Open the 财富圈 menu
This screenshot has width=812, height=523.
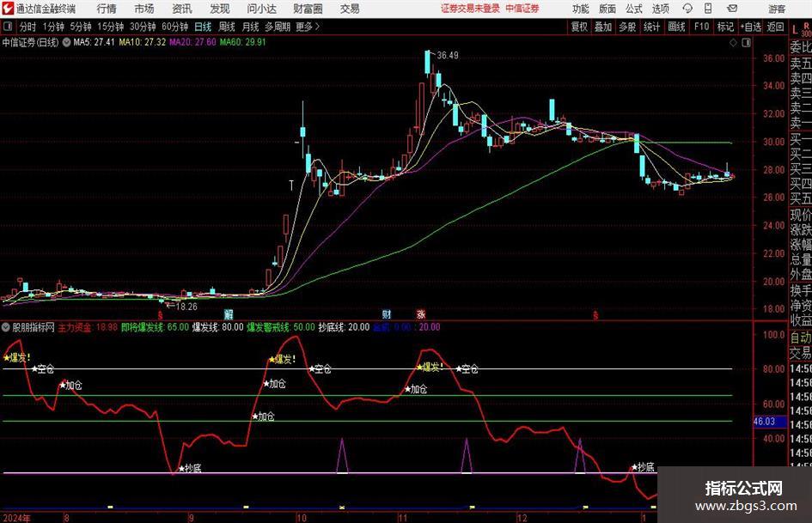pos(308,9)
